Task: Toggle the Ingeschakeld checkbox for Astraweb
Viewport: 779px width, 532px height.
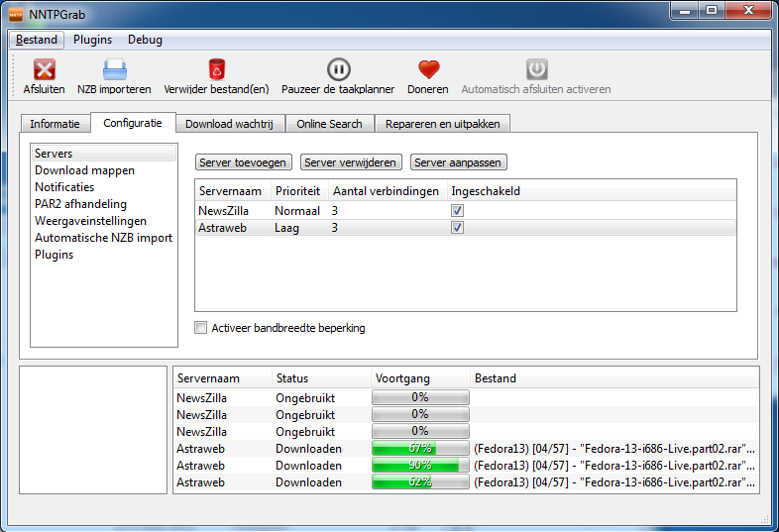Action: 457,228
